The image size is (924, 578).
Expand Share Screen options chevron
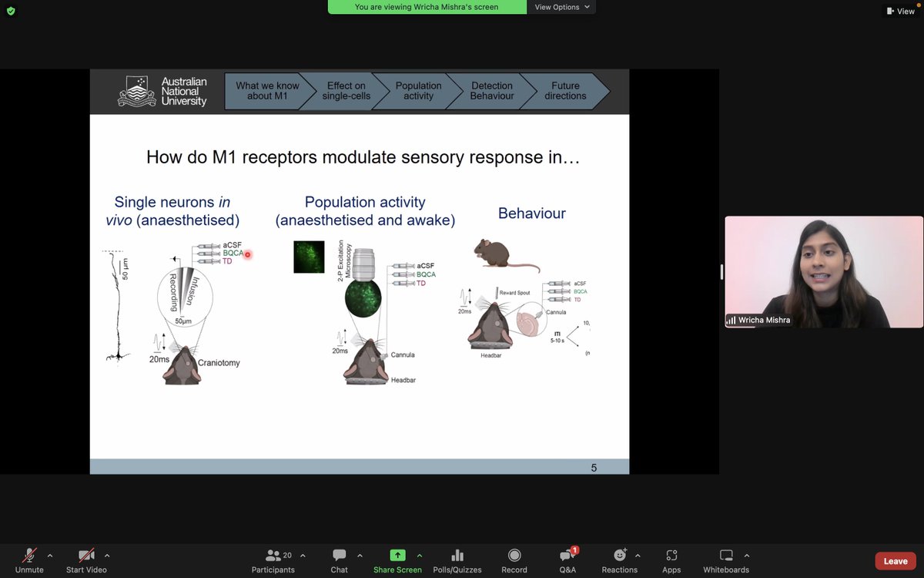pyautogui.click(x=420, y=556)
